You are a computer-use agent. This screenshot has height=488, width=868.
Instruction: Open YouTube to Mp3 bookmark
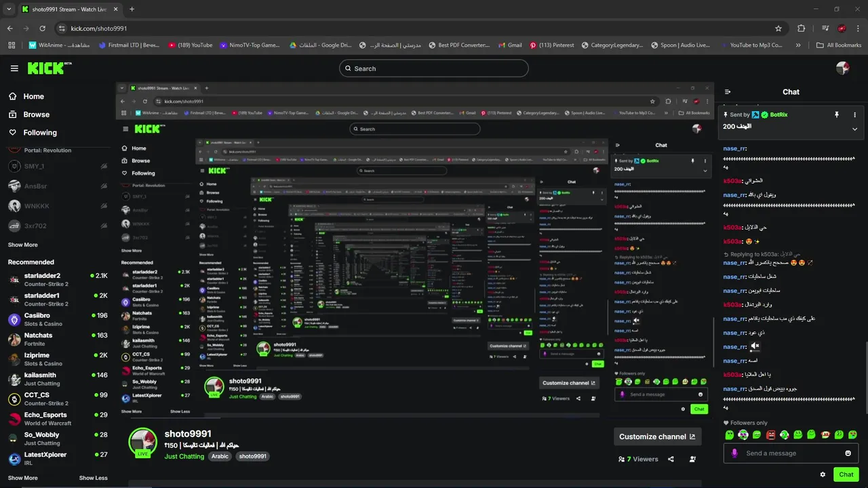pos(751,45)
